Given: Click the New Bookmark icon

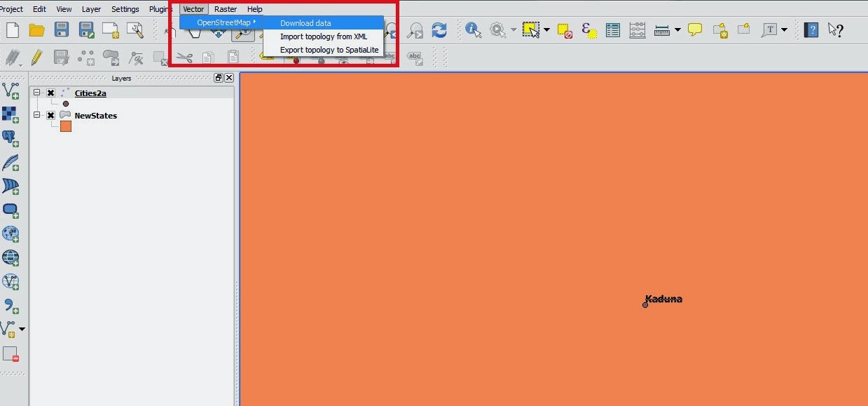Looking at the screenshot, I should pyautogui.click(x=719, y=30).
